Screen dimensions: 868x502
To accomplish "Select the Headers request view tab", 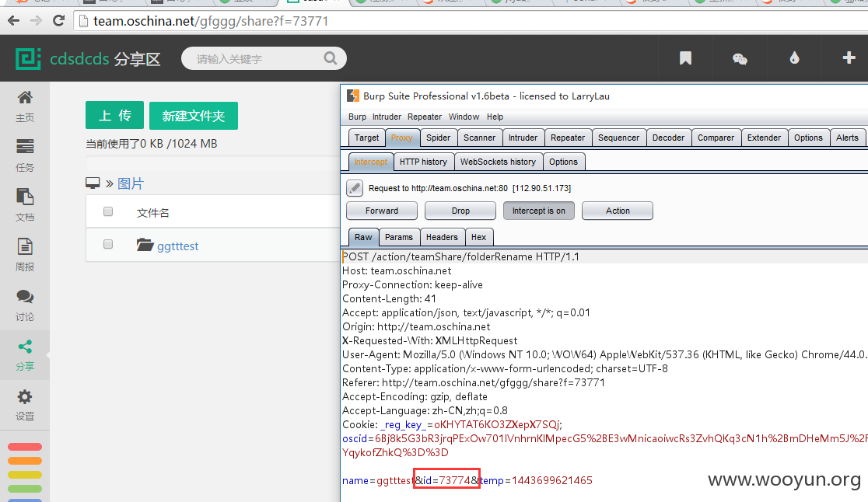I will [x=442, y=237].
